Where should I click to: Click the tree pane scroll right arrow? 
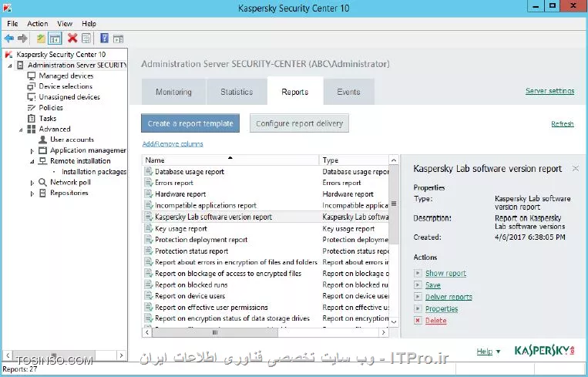click(121, 355)
